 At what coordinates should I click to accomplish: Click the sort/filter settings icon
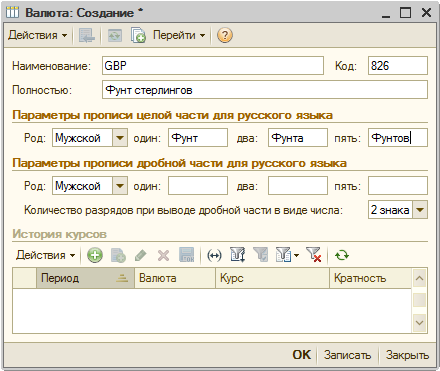pyautogui.click(x=238, y=255)
